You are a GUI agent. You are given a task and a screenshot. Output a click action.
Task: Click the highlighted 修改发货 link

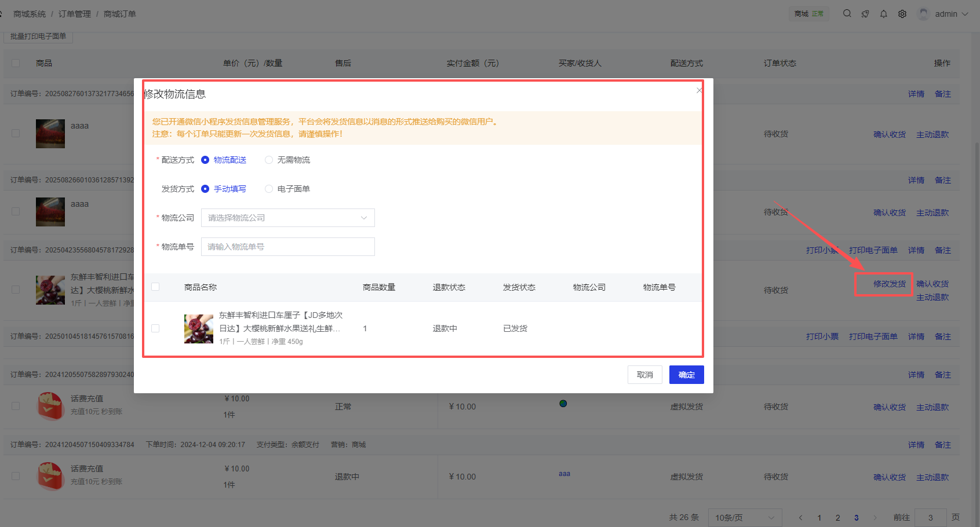click(x=883, y=284)
